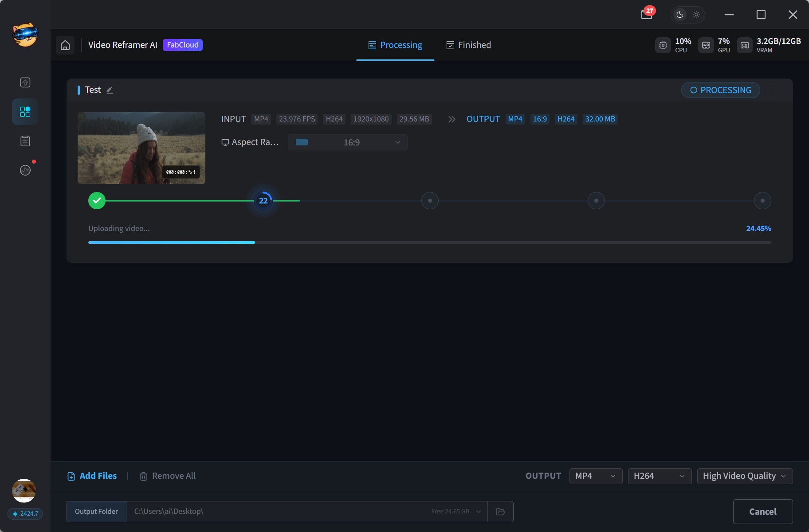Click the input H264 codec tag
The width and height of the screenshot is (809, 532).
334,119
